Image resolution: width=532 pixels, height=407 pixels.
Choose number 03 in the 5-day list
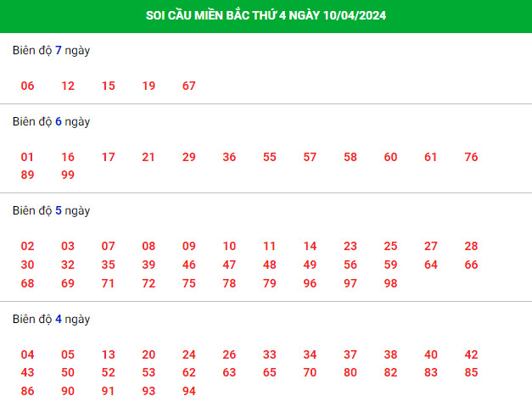[68, 246]
